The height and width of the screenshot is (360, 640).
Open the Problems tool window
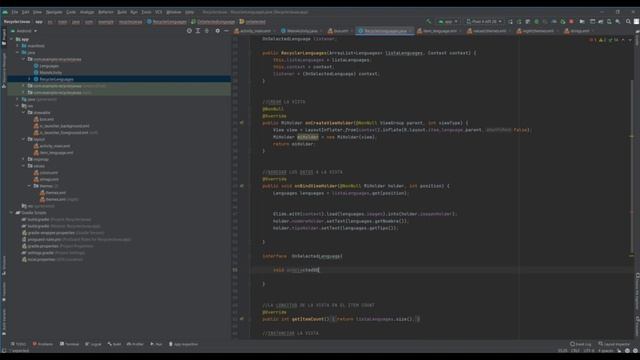43,344
